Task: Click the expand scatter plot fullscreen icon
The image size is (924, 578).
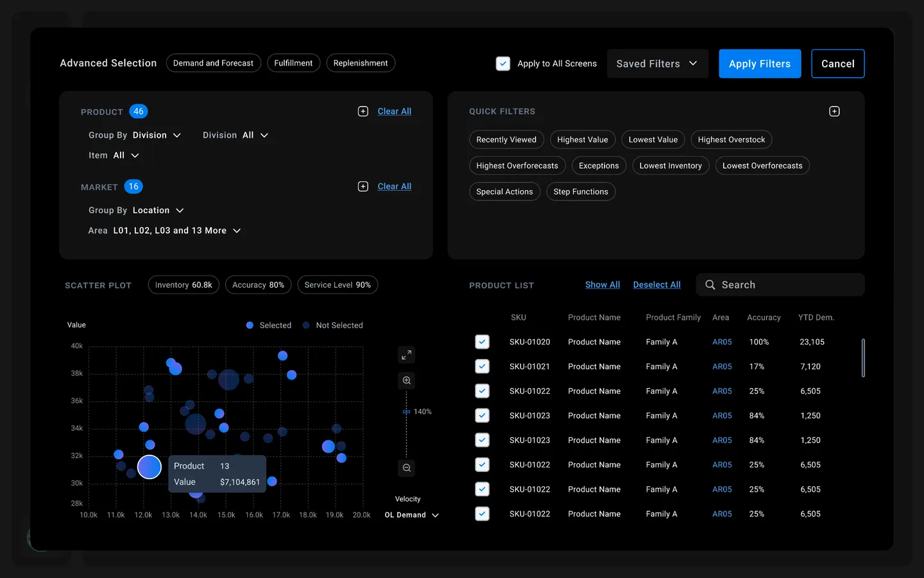Action: pos(406,355)
